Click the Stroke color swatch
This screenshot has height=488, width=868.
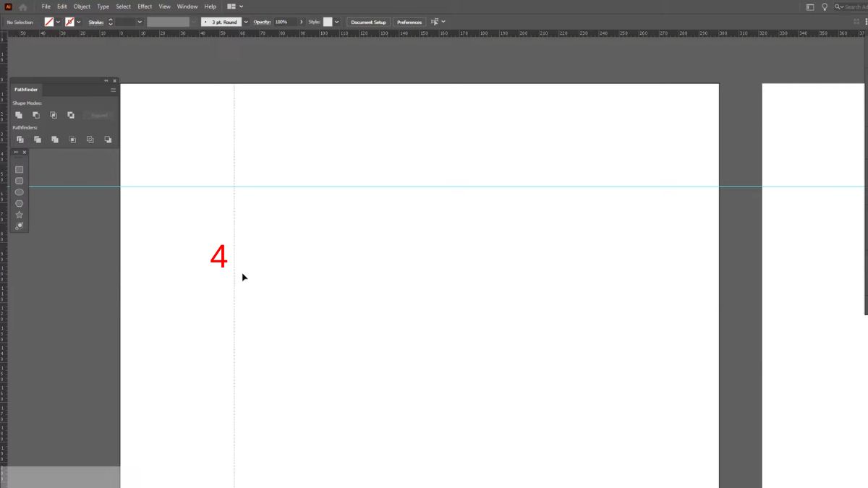click(x=69, y=22)
